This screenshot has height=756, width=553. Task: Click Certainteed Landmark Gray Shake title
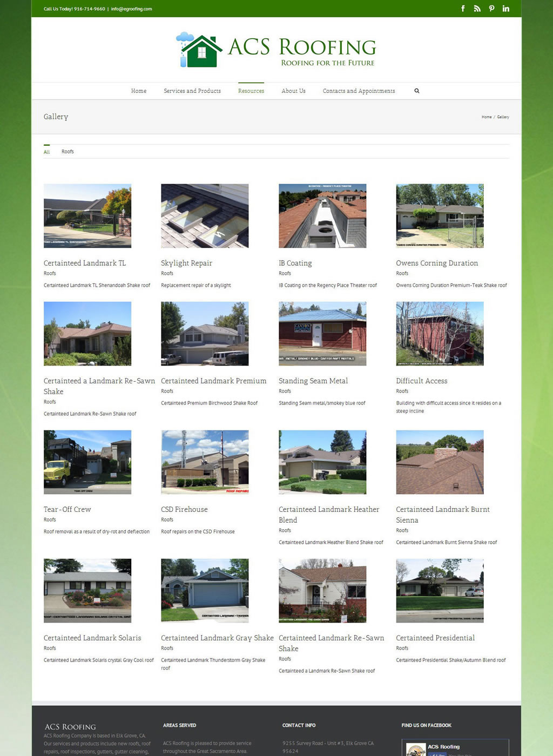click(217, 638)
